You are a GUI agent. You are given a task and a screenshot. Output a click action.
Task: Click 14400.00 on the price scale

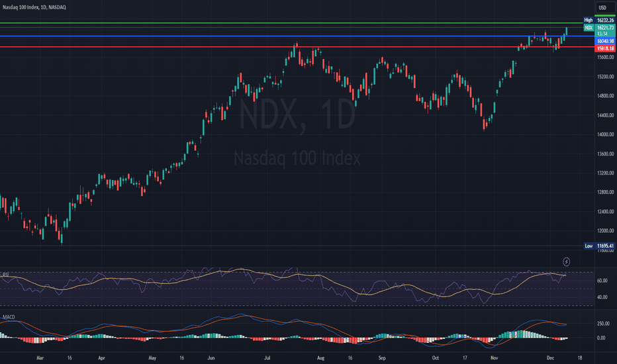(x=605, y=115)
